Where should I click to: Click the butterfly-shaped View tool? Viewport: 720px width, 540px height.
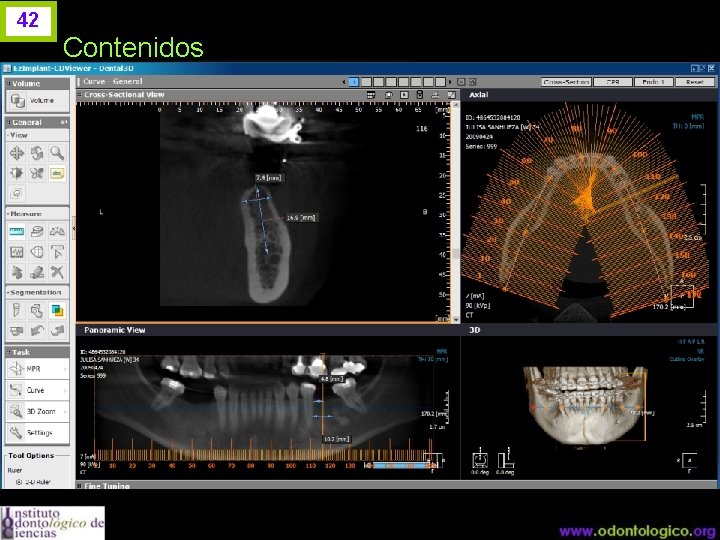coord(37,173)
